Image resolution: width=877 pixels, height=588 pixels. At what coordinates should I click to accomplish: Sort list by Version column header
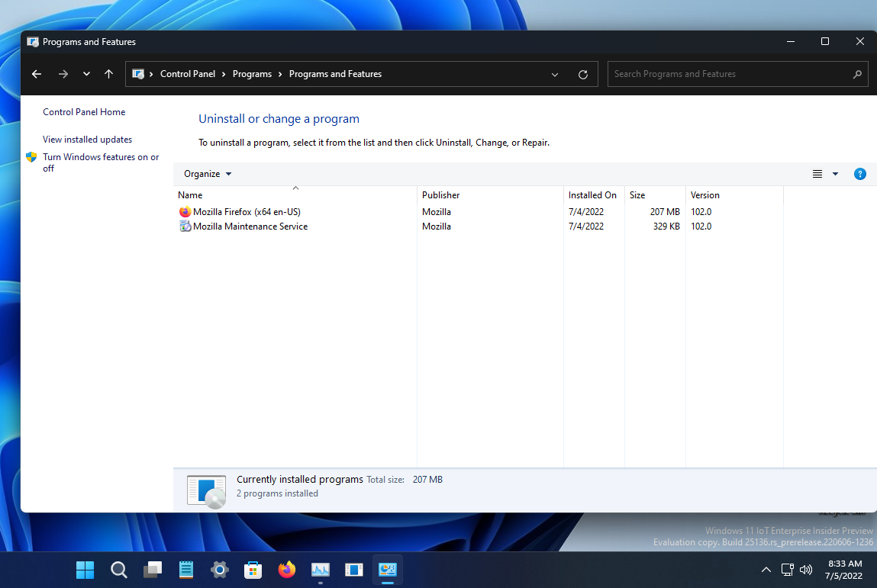tap(734, 195)
